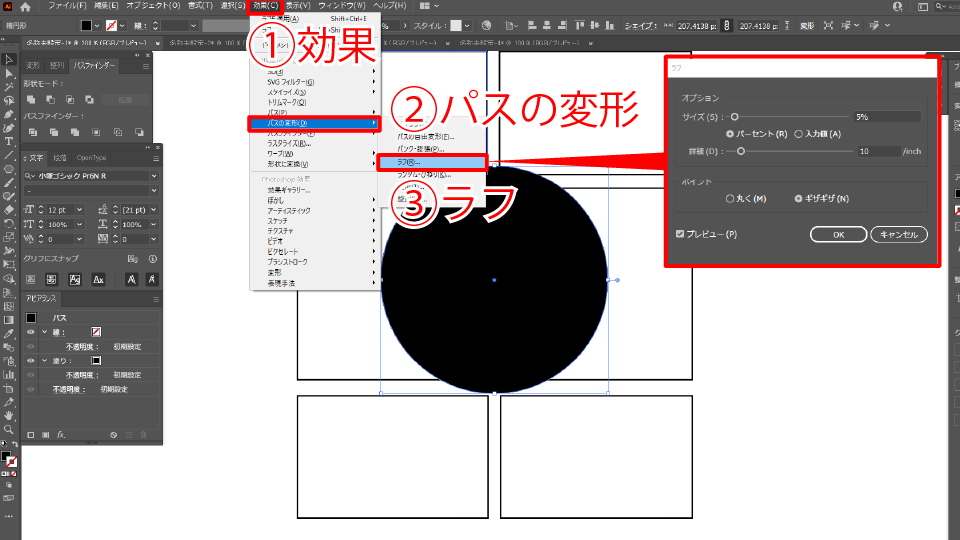Select the ギザギザ(N) radio button
The image size is (960, 540).
[x=798, y=198]
